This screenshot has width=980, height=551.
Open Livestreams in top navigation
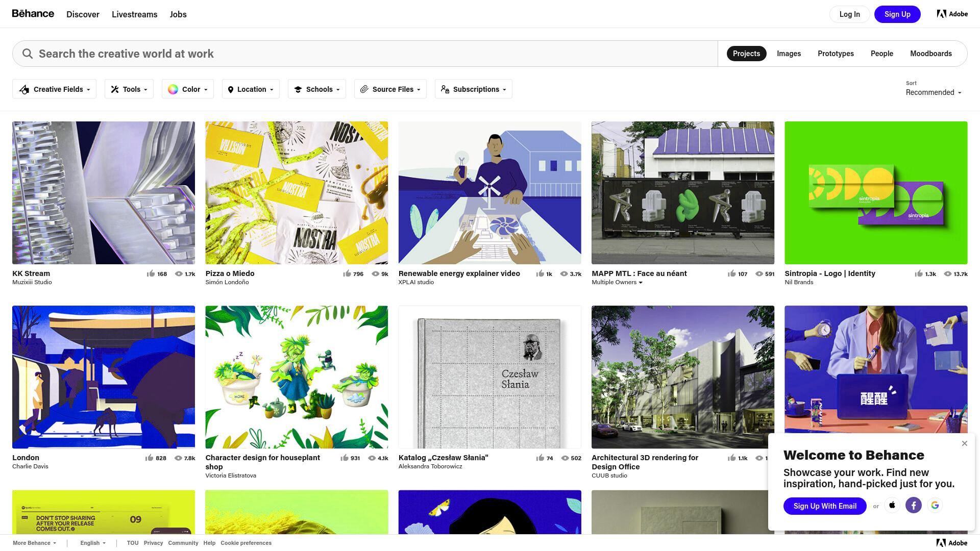[134, 14]
